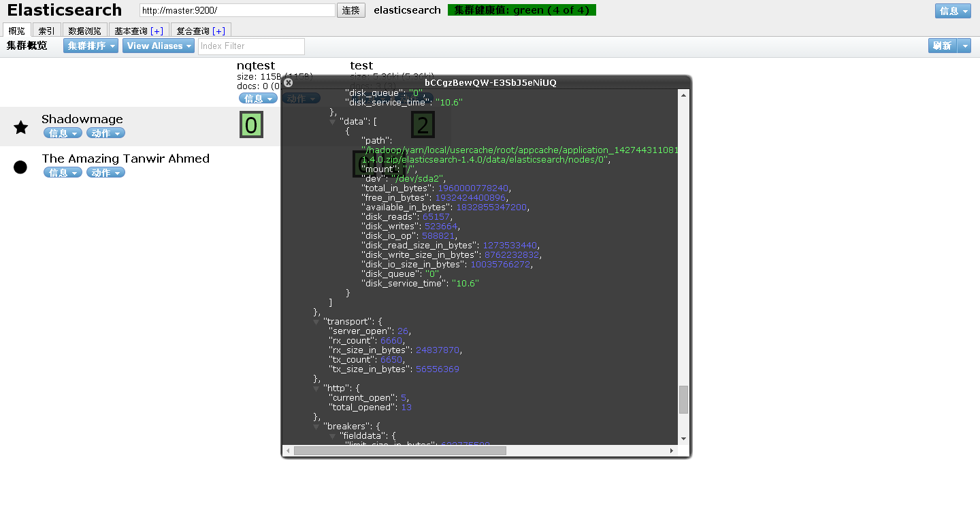Click the available_in_bytes value 1832855347200

[x=491, y=207]
